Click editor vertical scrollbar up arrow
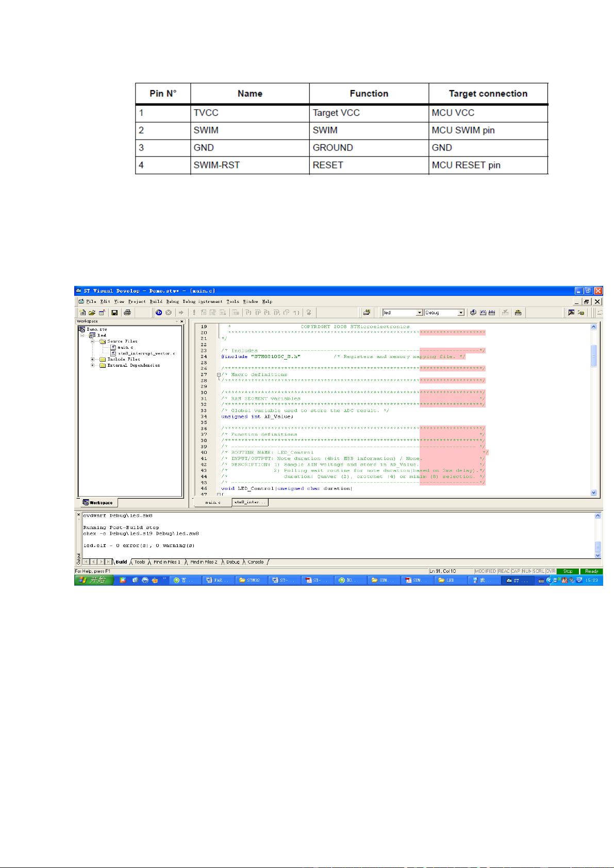This screenshot has width=614, height=868. tap(593, 327)
